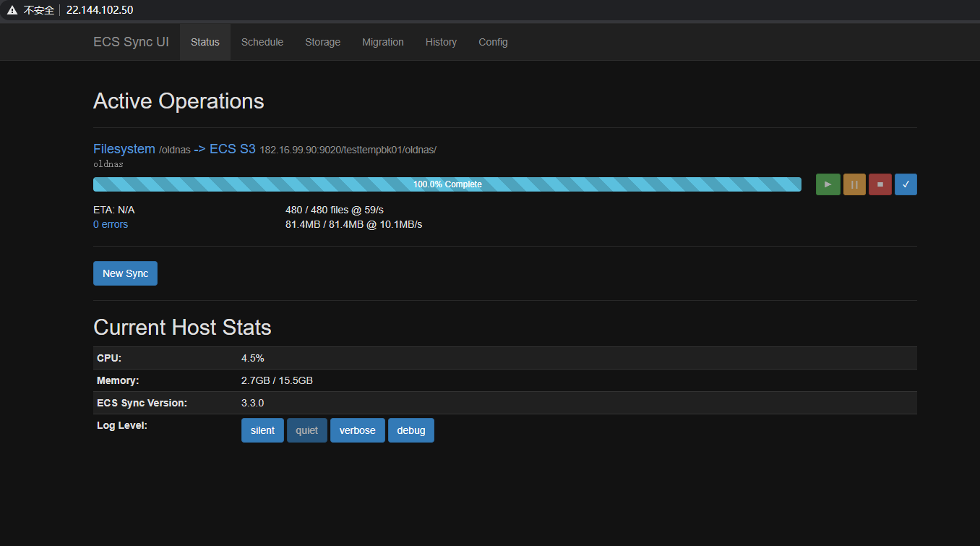
Task: Click the CPU: label
Action: tap(109, 358)
